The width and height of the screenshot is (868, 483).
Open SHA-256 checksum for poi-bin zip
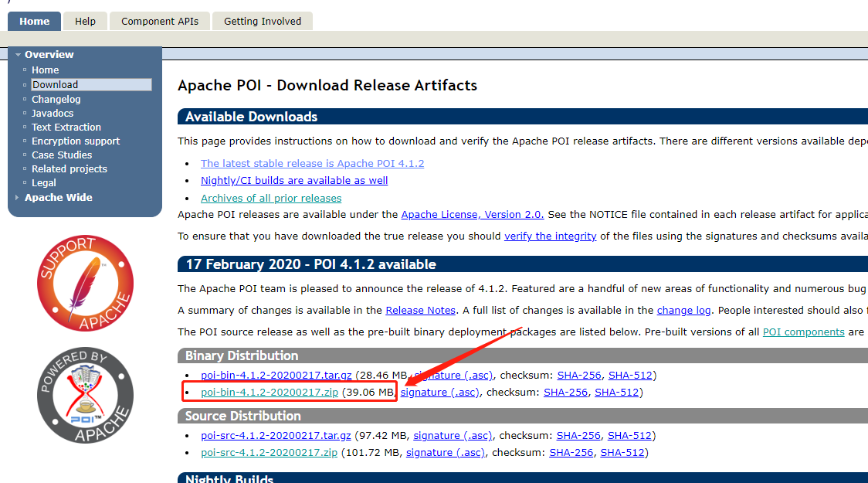(565, 392)
